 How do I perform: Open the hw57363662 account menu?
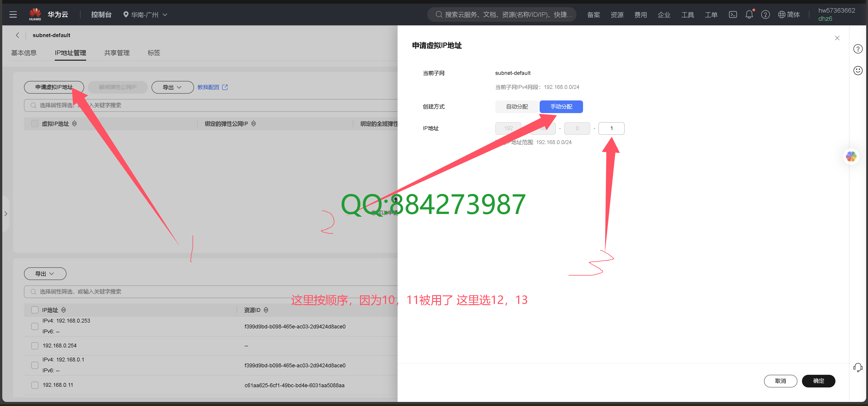[x=836, y=14]
